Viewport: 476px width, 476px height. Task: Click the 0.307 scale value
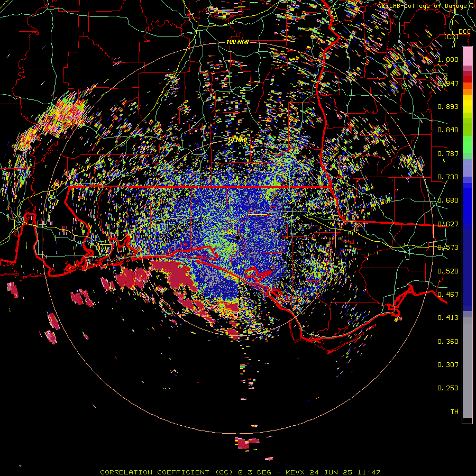448,365
